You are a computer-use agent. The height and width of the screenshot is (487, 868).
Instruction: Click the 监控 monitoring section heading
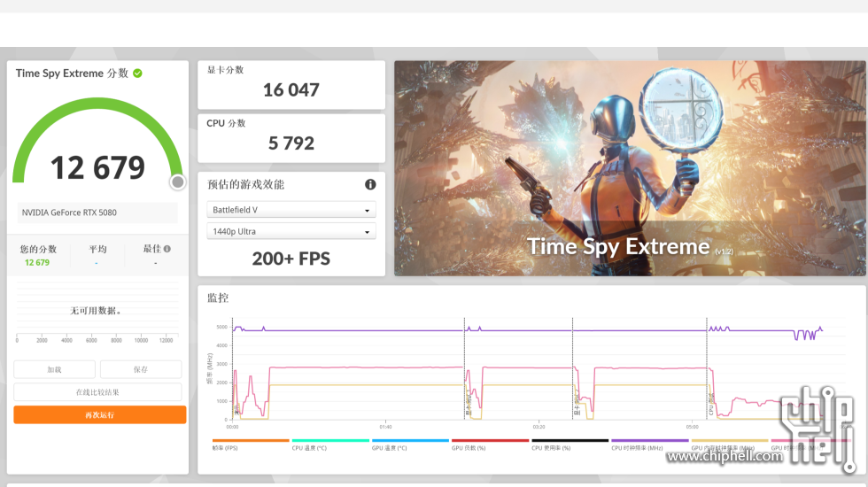pyautogui.click(x=218, y=298)
